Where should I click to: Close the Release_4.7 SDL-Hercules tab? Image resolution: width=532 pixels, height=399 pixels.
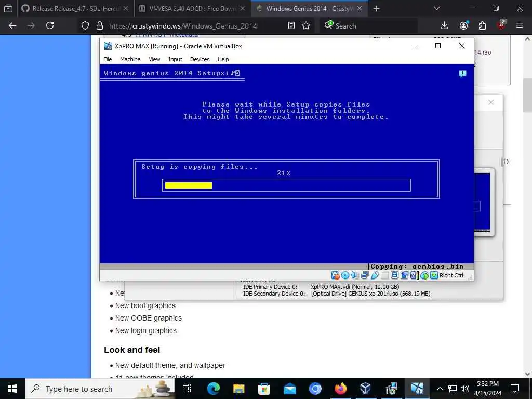pyautogui.click(x=126, y=8)
